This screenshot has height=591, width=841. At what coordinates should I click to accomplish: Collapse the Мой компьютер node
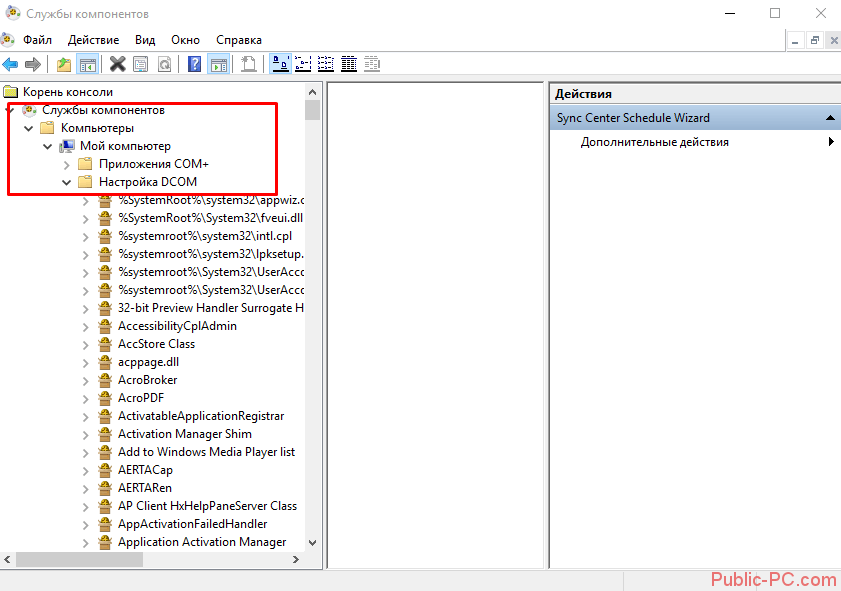48,147
